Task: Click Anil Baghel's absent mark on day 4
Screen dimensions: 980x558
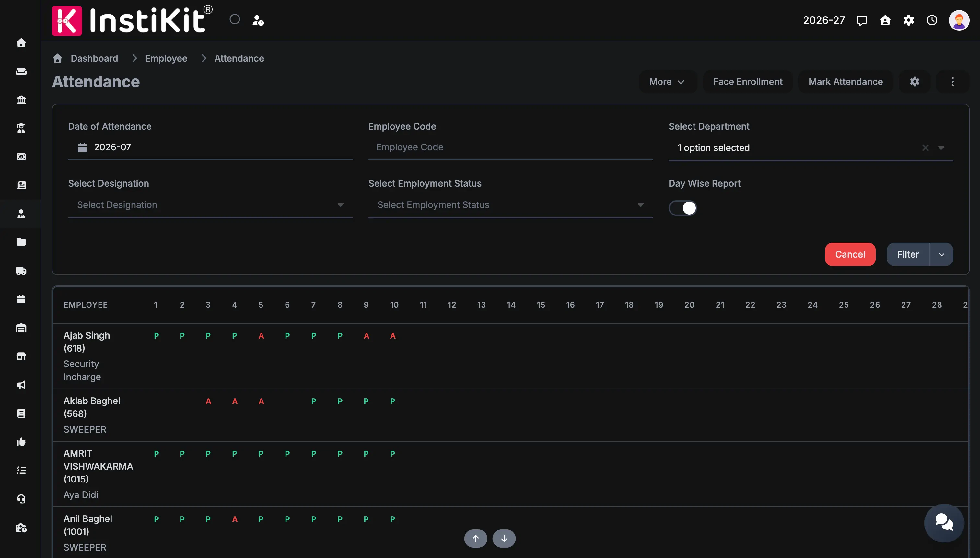Action: 235,519
